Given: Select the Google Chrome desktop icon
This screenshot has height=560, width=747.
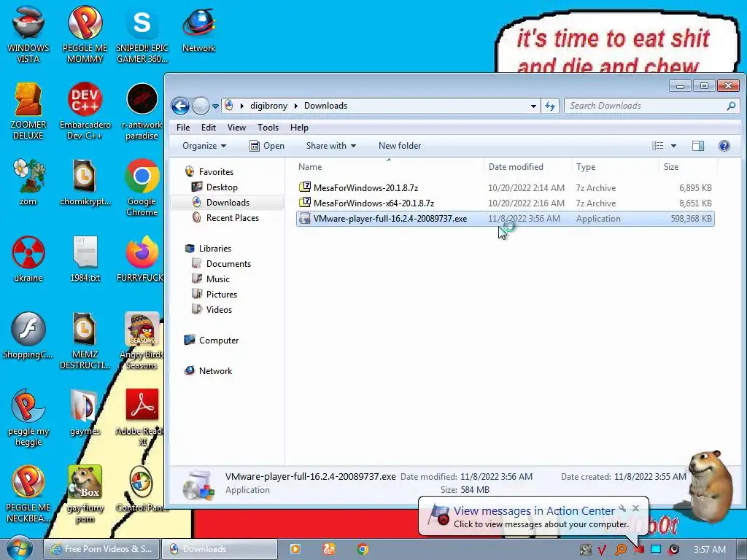Looking at the screenshot, I should pos(142,187).
